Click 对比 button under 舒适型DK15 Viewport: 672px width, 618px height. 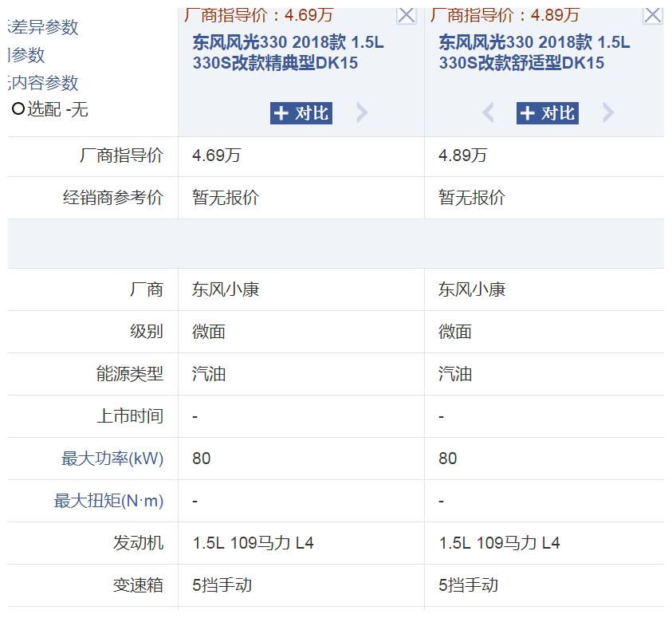point(548,113)
